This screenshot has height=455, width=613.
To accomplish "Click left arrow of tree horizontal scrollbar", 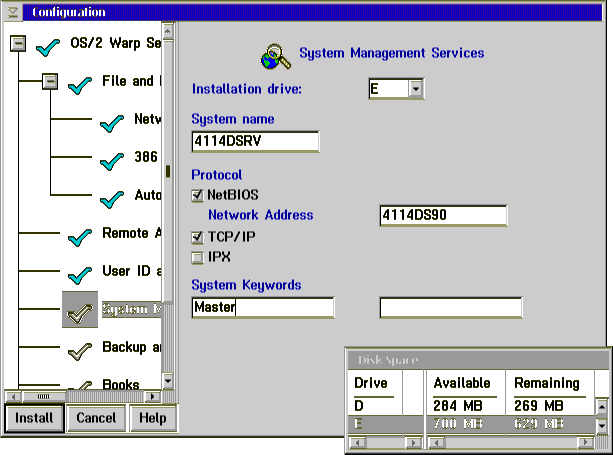I will [14, 396].
